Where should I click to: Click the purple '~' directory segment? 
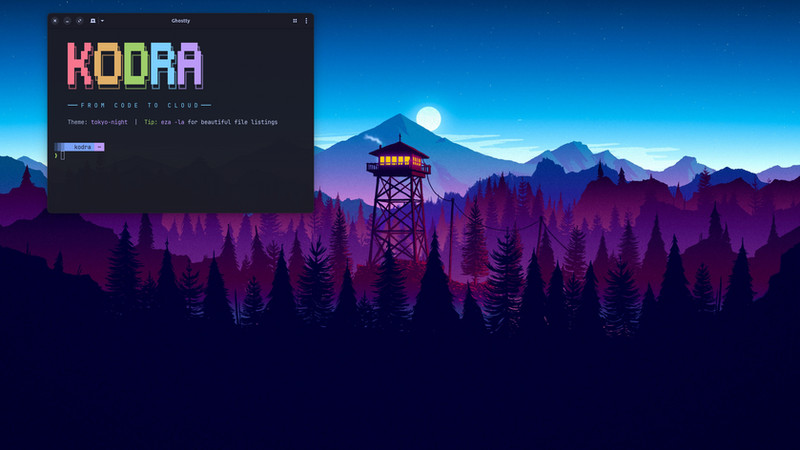pos(99,147)
